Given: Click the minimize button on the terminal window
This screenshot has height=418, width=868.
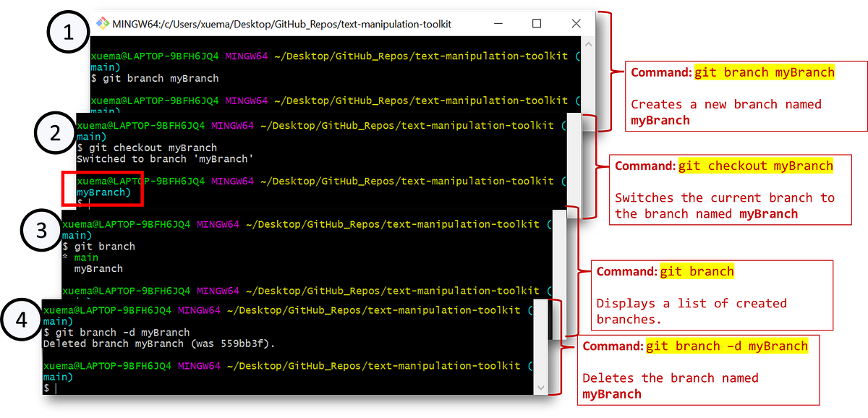Looking at the screenshot, I should click(x=498, y=23).
